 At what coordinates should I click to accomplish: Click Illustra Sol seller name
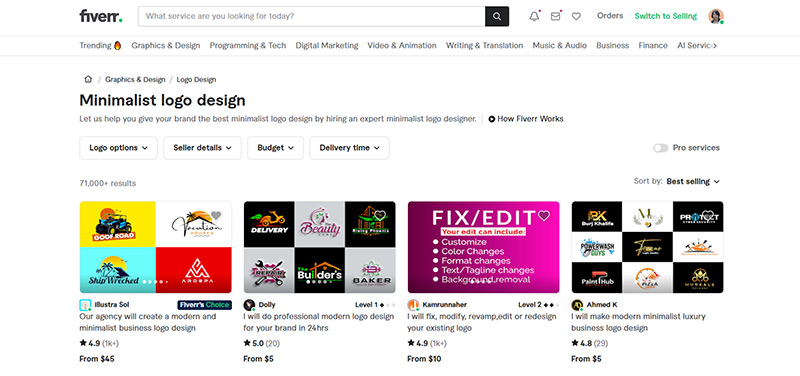(x=112, y=305)
